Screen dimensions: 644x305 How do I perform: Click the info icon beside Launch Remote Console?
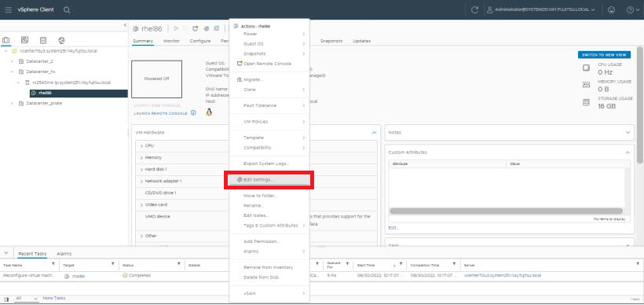pos(193,112)
